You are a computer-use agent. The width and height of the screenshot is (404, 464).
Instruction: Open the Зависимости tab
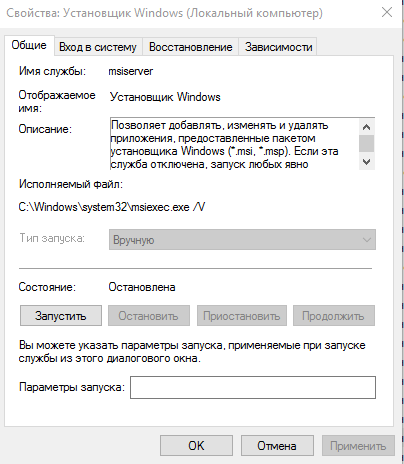coord(278,47)
